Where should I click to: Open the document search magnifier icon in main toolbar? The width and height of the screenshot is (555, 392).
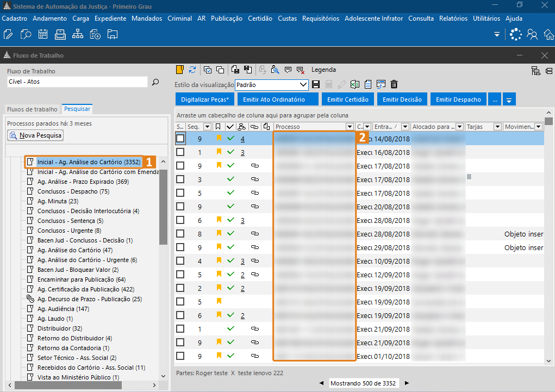[x=26, y=34]
